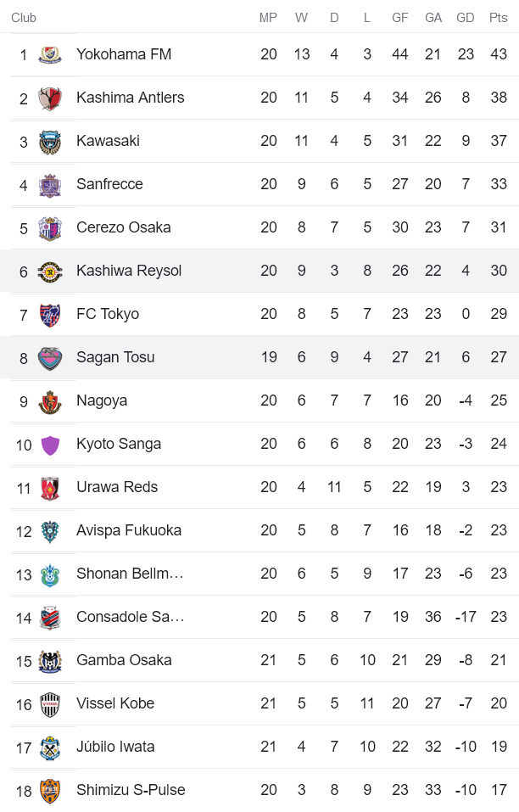Sort standings by goal difference (GD)
This screenshot has height=812, width=519.
tap(465, 17)
